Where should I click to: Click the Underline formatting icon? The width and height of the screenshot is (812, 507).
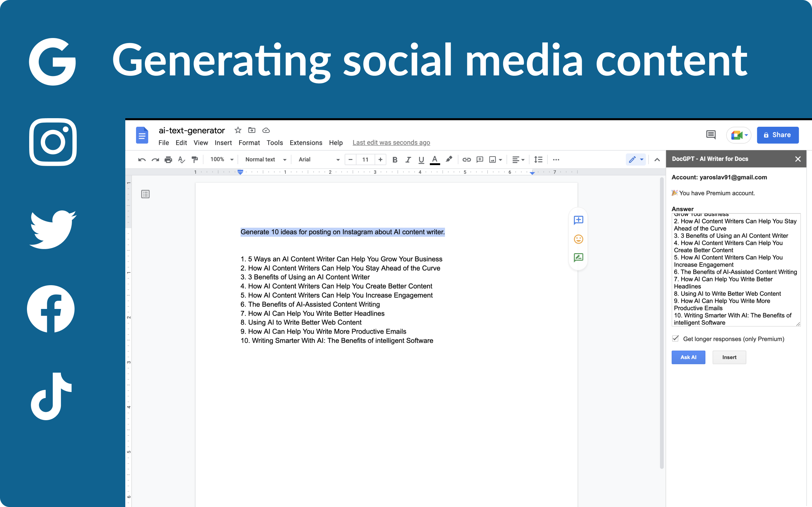pyautogui.click(x=421, y=159)
